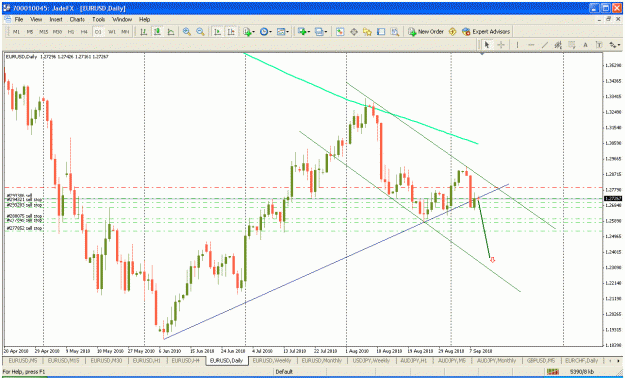Toggle the Expert Advisors button

[485, 32]
